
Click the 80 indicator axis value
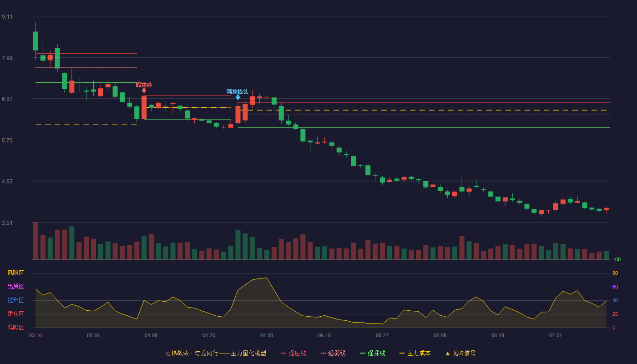tap(615, 273)
